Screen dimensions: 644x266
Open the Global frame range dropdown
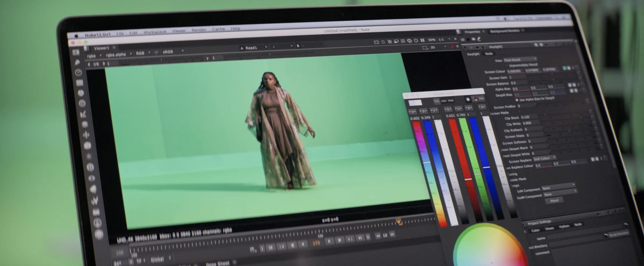[160, 259]
